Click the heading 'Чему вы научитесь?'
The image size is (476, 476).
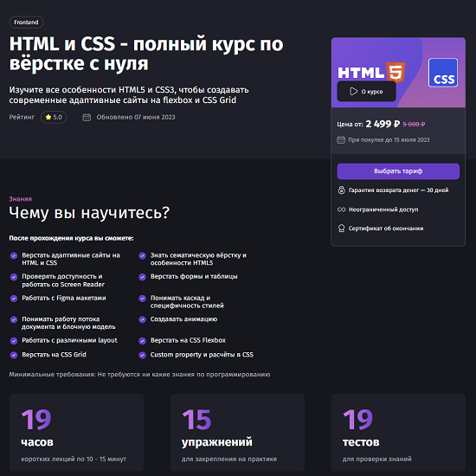click(89, 213)
